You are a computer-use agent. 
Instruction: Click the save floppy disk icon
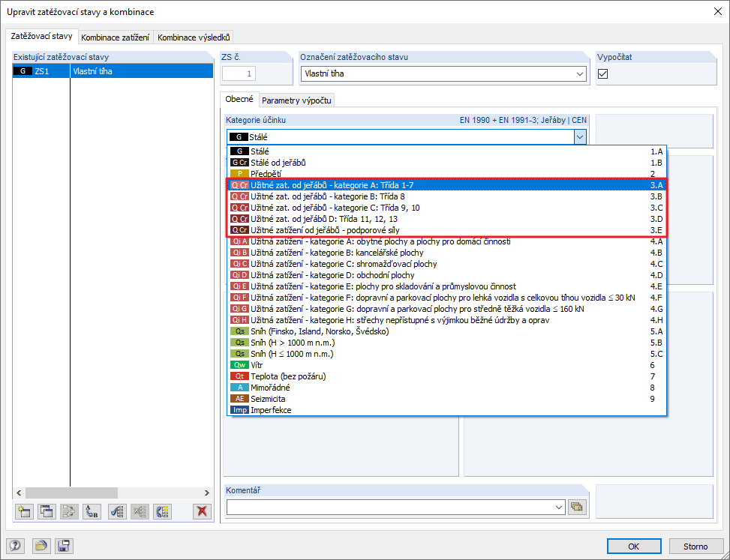click(64, 546)
